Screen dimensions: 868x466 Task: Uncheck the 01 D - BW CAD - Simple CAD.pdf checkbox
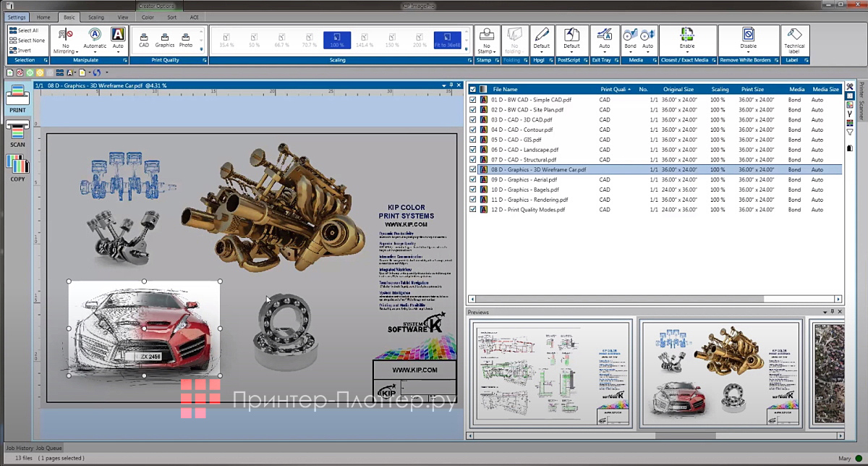pos(473,100)
